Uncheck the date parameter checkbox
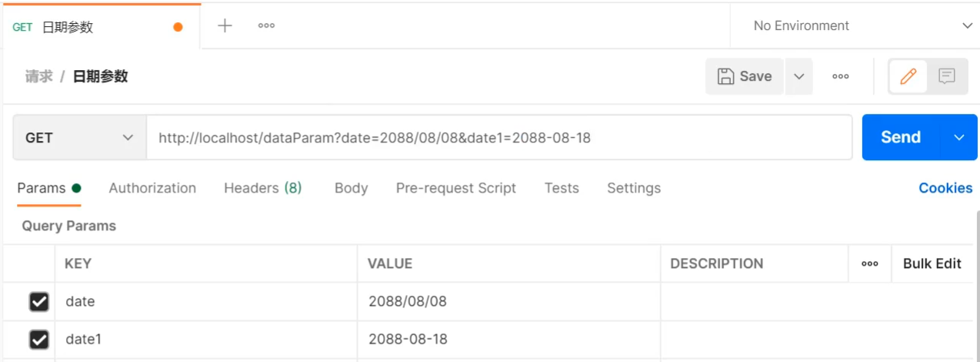This screenshot has width=980, height=362. (39, 301)
